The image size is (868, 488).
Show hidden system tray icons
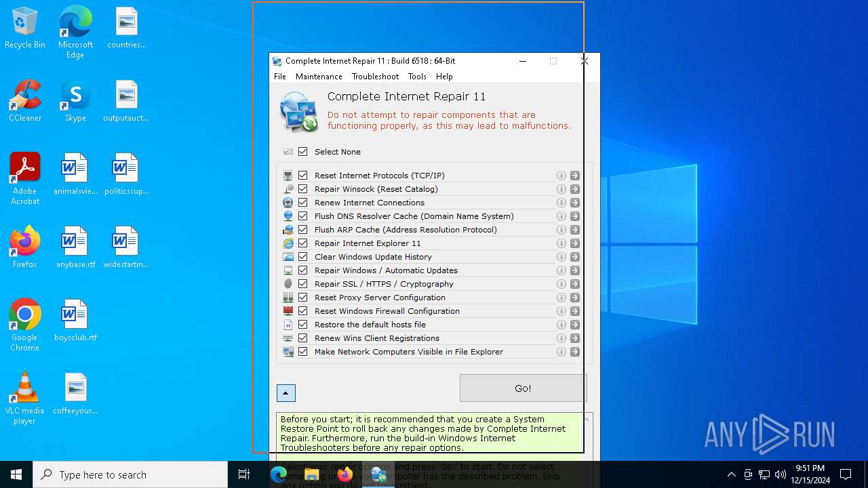(x=731, y=474)
